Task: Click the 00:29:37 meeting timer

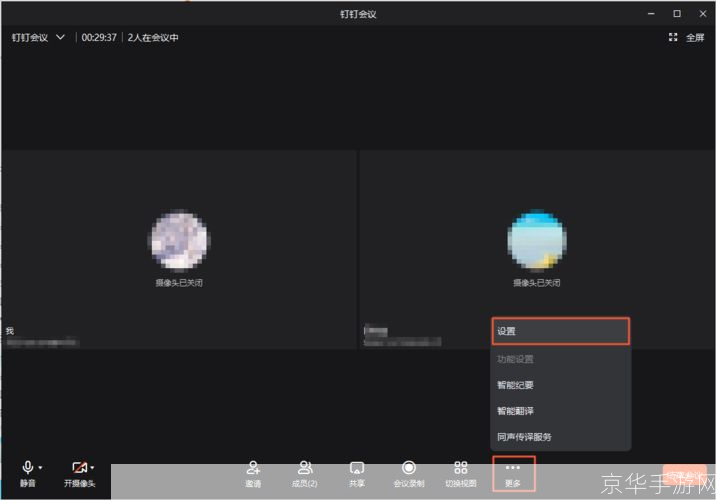Action: [99, 37]
